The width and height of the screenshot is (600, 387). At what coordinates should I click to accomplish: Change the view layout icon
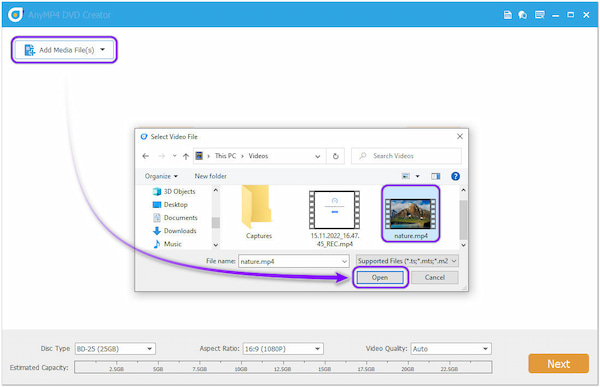[406, 176]
